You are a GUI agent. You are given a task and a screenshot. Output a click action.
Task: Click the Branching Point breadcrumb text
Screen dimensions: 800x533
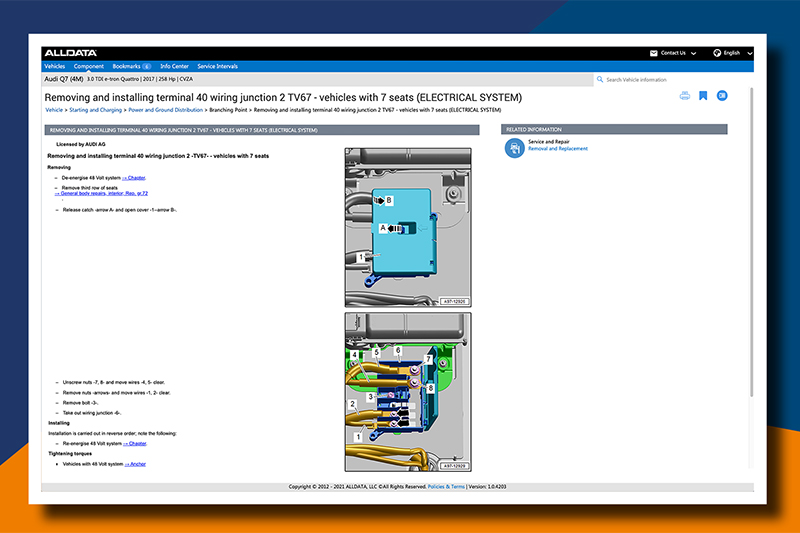click(x=228, y=110)
